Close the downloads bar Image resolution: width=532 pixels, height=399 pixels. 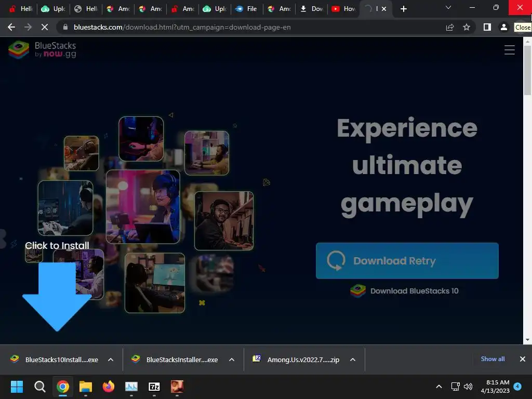(523, 359)
